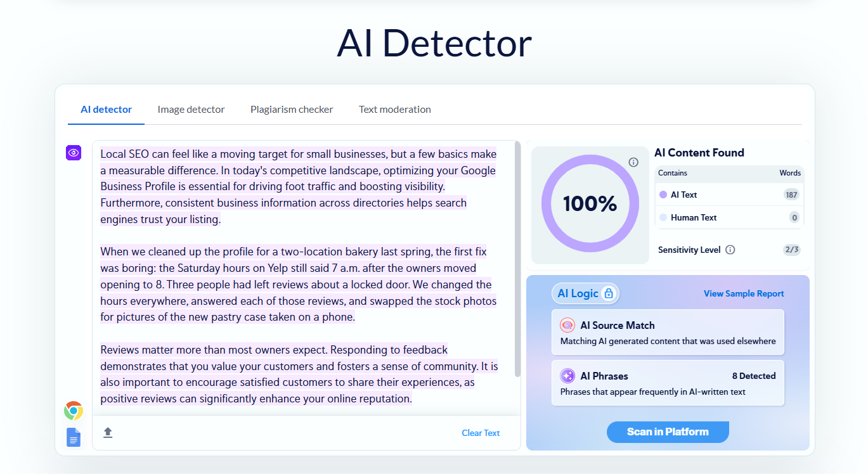Click the AI Logic lock icon
This screenshot has height=474, width=868.
609,293
